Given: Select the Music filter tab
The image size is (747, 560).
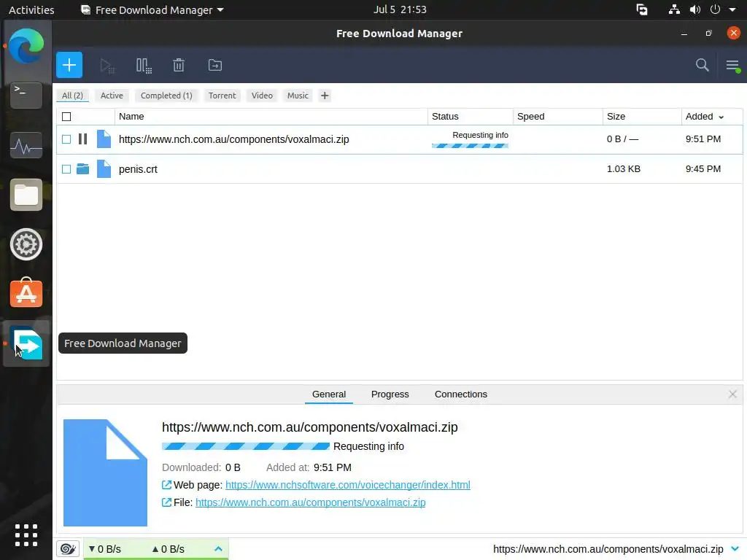Looking at the screenshot, I should point(298,96).
